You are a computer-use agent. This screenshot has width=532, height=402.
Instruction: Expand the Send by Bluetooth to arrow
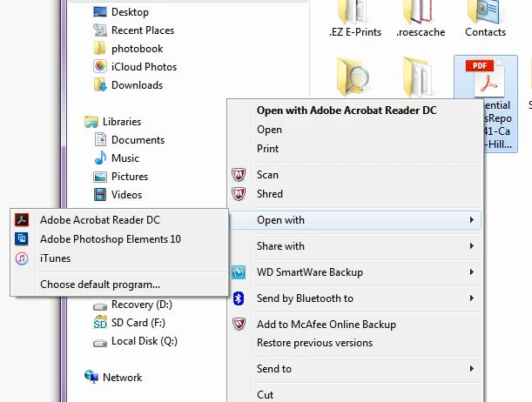click(472, 298)
